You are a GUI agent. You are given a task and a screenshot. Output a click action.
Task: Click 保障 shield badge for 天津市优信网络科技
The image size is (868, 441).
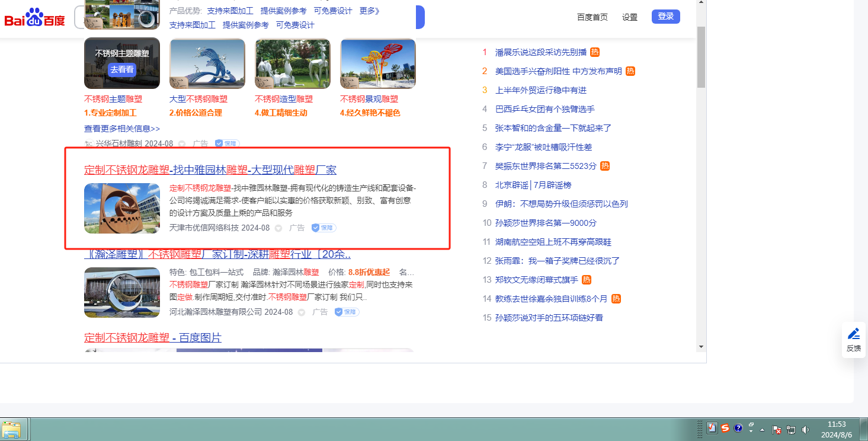point(324,228)
